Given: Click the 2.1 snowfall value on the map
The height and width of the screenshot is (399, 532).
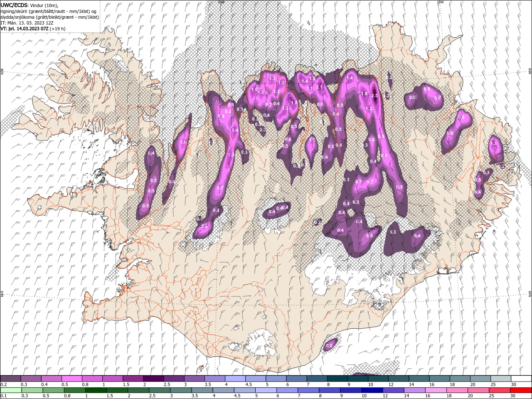Looking at the screenshot, I should 319,87.
